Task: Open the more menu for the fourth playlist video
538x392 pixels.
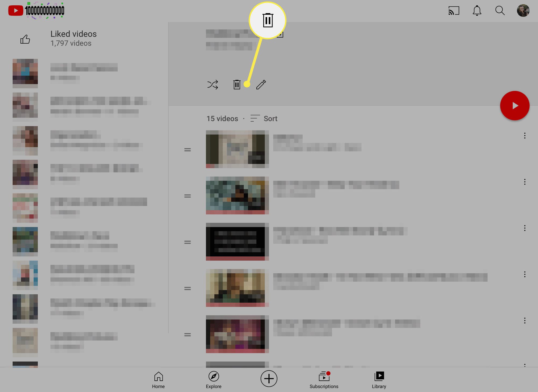Action: click(x=525, y=274)
